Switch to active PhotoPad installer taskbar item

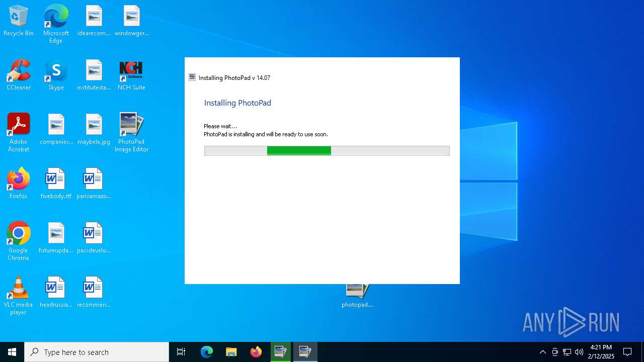[305, 352]
